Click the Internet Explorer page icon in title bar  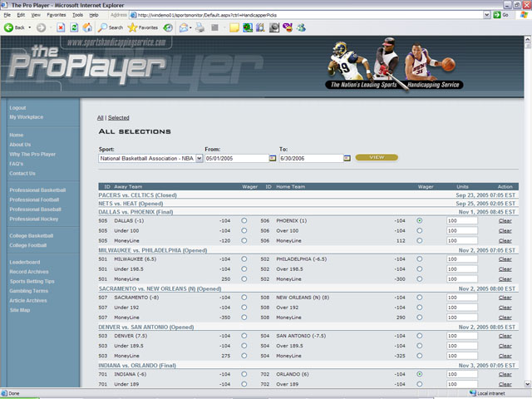click(4, 5)
